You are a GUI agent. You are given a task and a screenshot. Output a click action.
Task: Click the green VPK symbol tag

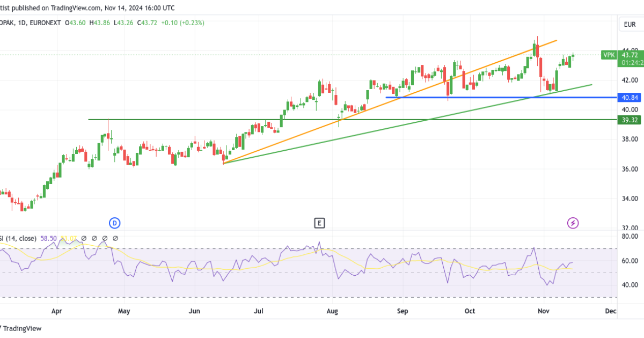coord(609,55)
